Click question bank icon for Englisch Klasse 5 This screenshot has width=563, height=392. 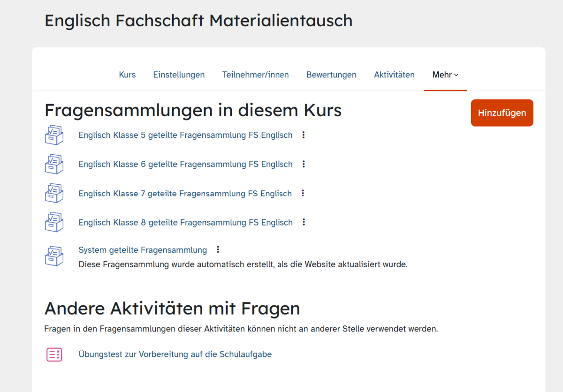(54, 135)
